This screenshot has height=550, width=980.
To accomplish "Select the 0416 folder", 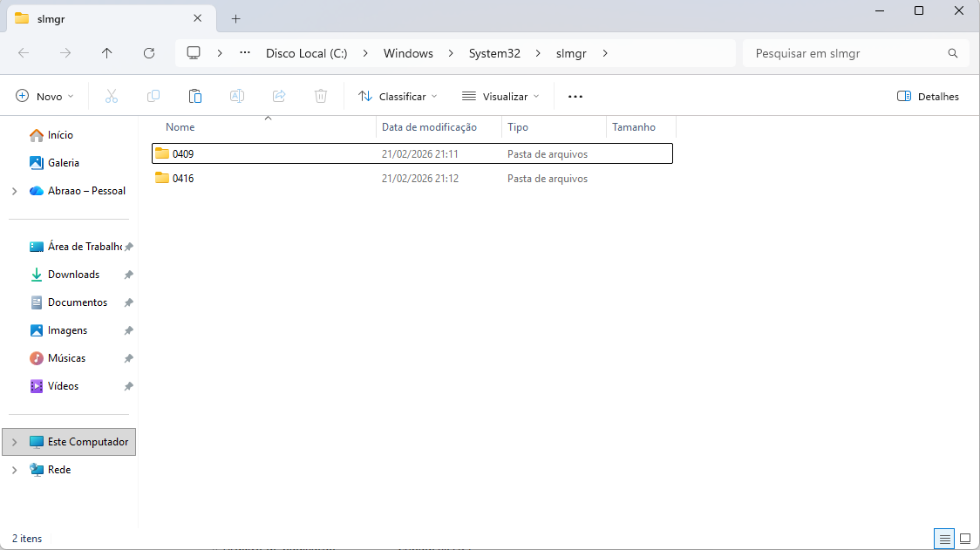I will [x=412, y=178].
